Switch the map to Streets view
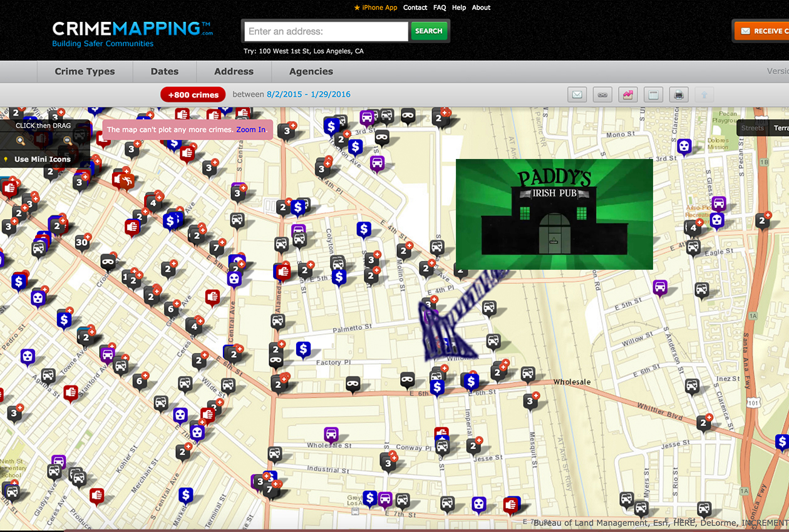Image resolution: width=789 pixels, height=532 pixels. click(752, 128)
